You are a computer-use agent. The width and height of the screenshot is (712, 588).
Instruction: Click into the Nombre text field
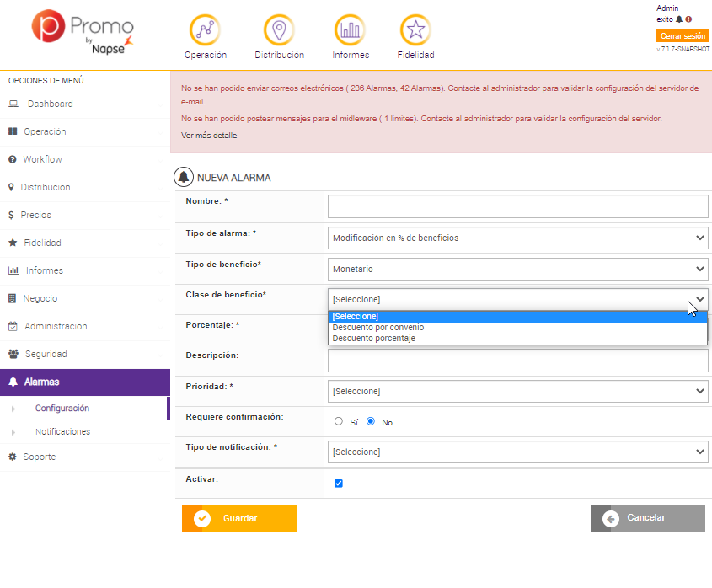pyautogui.click(x=517, y=206)
